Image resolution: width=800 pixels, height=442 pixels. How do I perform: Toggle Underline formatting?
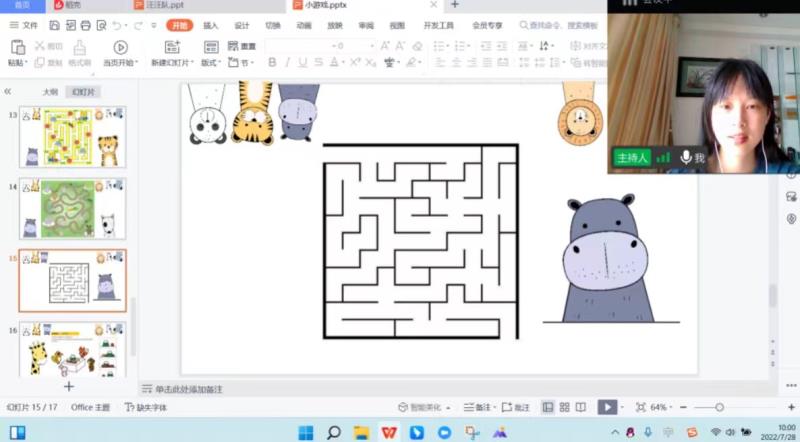[303, 62]
